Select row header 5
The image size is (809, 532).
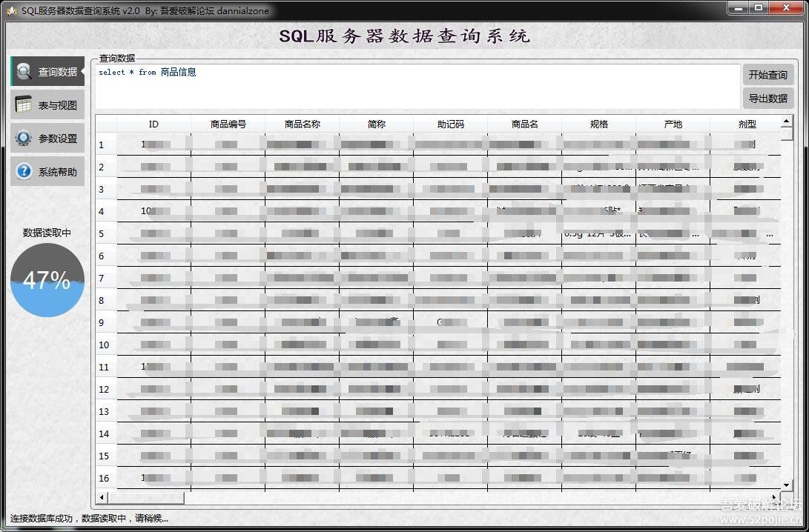tap(106, 233)
